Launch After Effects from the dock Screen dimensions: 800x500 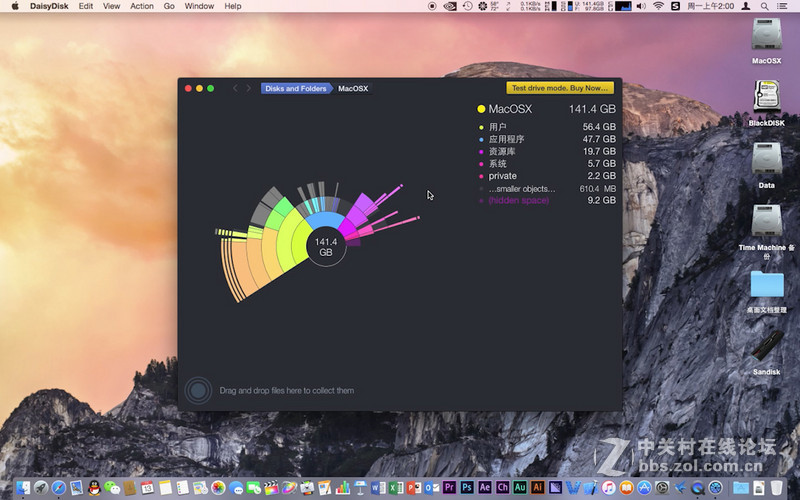[485, 487]
